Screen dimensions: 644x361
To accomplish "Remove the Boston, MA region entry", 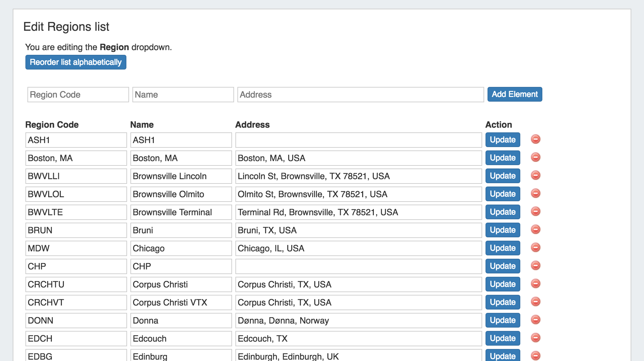I will coord(535,157).
